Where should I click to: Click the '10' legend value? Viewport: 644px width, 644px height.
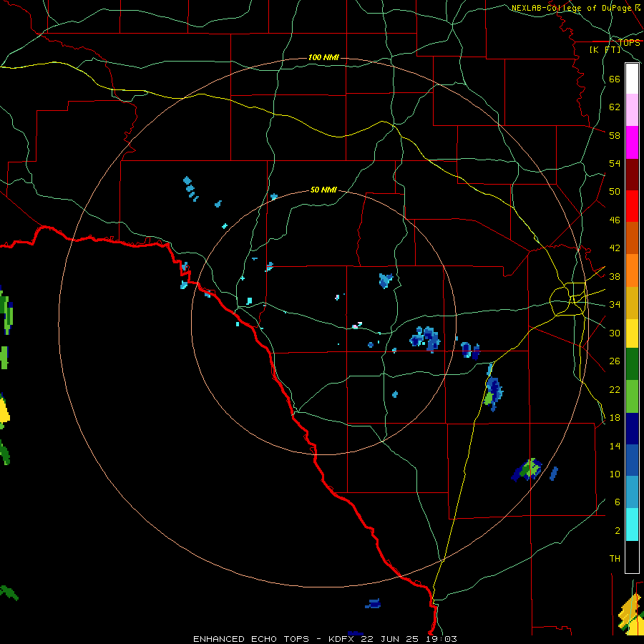pos(615,474)
